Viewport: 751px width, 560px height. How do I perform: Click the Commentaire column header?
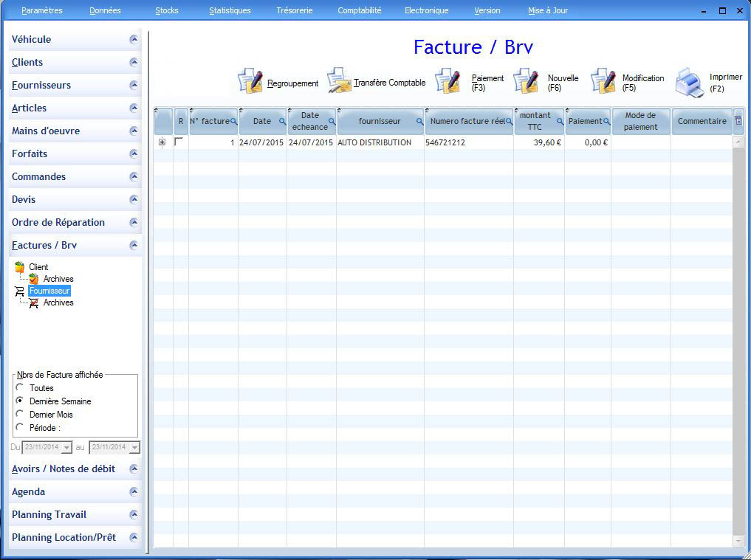pos(702,121)
